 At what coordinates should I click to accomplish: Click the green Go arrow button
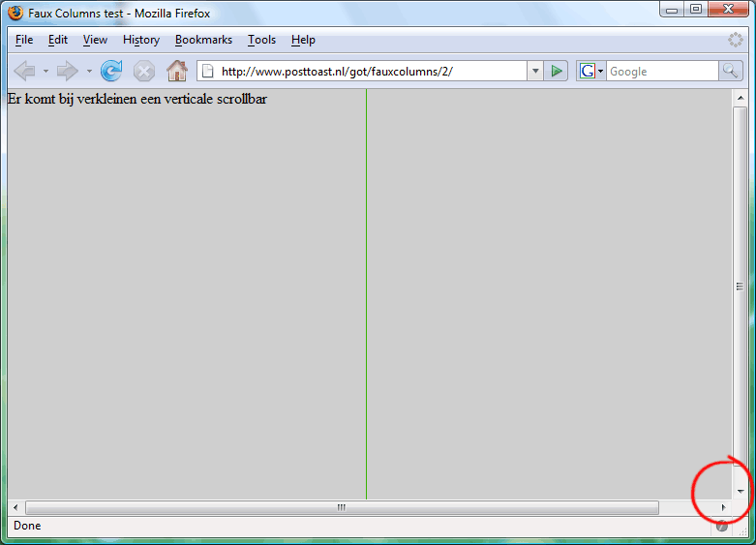pos(557,72)
